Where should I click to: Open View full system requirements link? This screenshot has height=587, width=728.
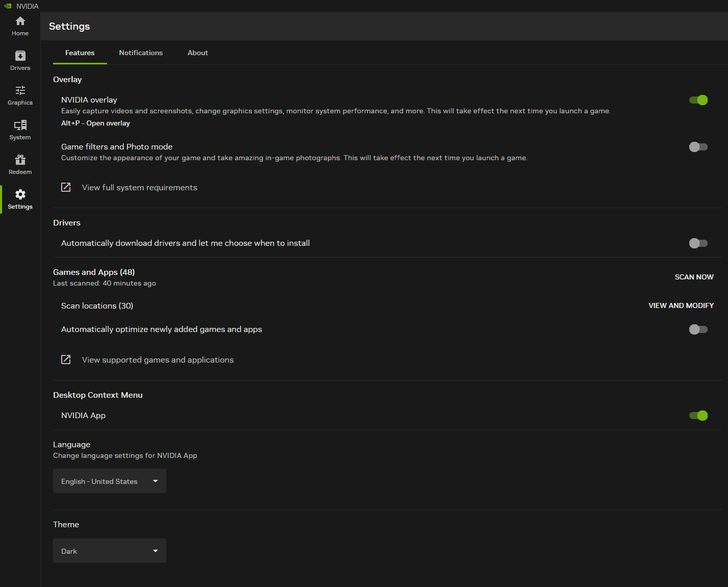(140, 188)
